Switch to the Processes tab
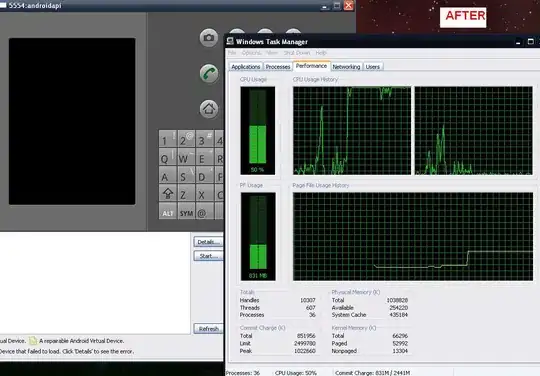 pyautogui.click(x=278, y=67)
